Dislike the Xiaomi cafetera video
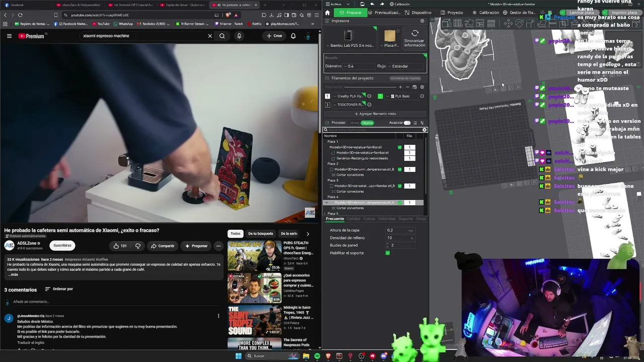644x362 pixels. (137, 246)
